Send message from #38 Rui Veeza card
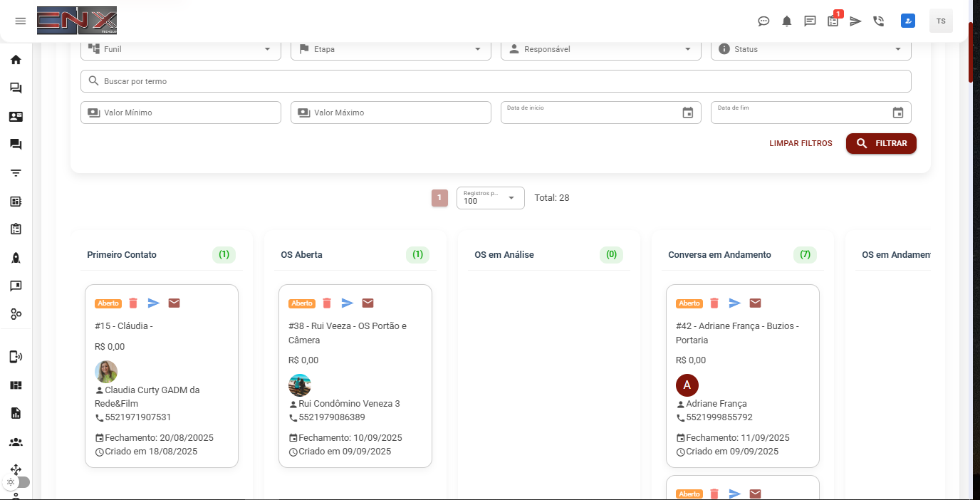The height and width of the screenshot is (500, 980). [x=348, y=303]
